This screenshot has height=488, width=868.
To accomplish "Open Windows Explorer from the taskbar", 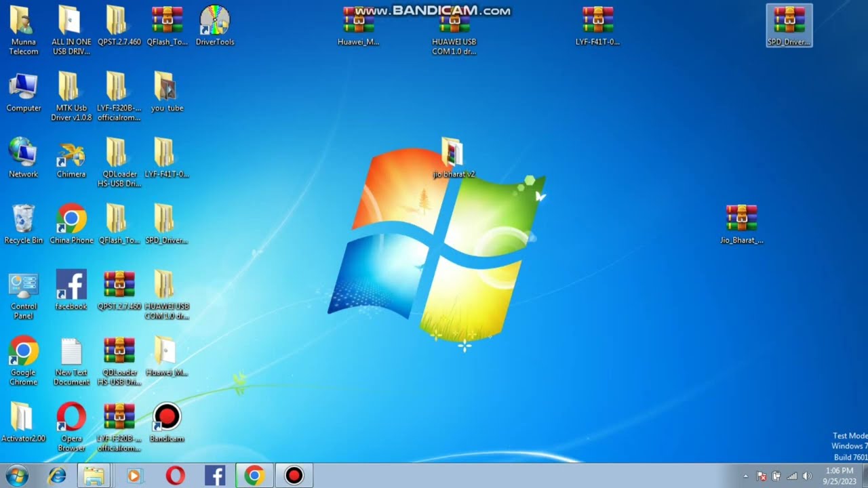I will tap(94, 476).
